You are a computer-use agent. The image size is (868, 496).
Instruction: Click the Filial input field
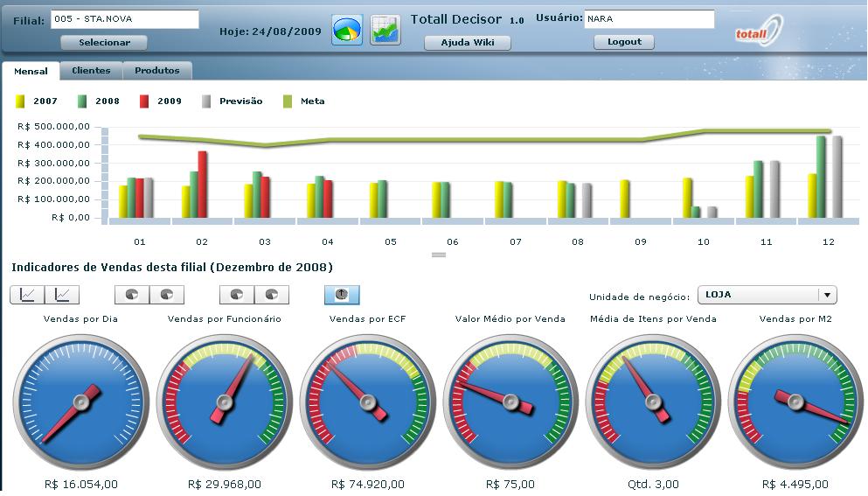pyautogui.click(x=124, y=19)
